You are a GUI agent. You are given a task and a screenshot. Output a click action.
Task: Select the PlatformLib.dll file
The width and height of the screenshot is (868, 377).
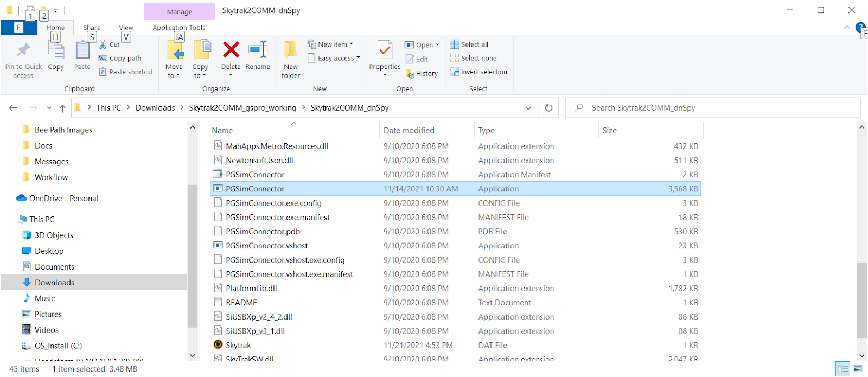[455, 288]
